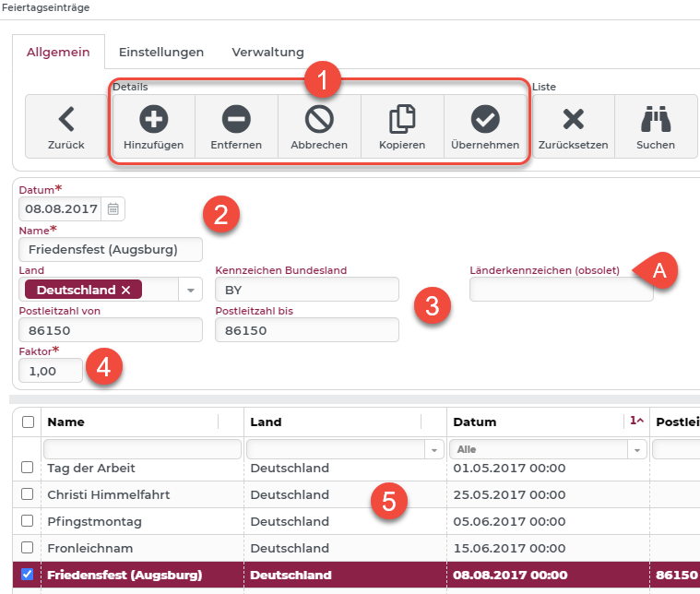The width and height of the screenshot is (700, 594).
Task: Expand the Land dropdown in the form
Action: click(191, 290)
